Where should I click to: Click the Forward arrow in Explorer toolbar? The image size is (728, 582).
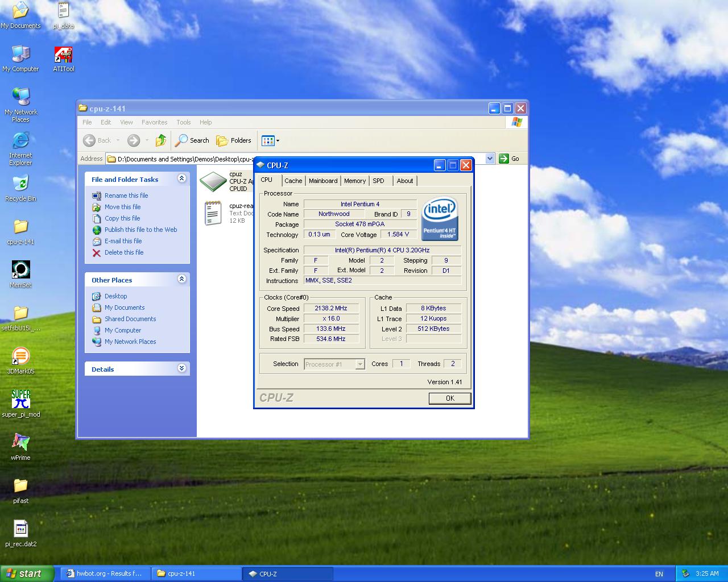pos(134,140)
